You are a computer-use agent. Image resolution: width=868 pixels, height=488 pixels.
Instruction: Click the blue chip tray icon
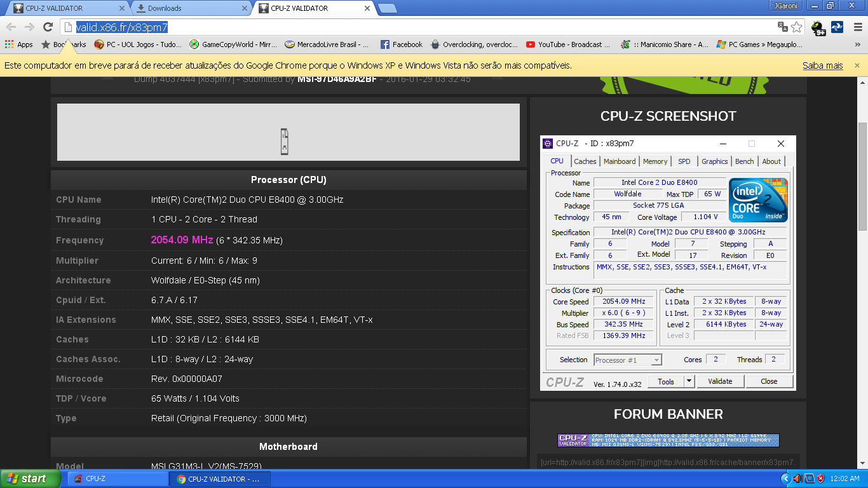809,478
